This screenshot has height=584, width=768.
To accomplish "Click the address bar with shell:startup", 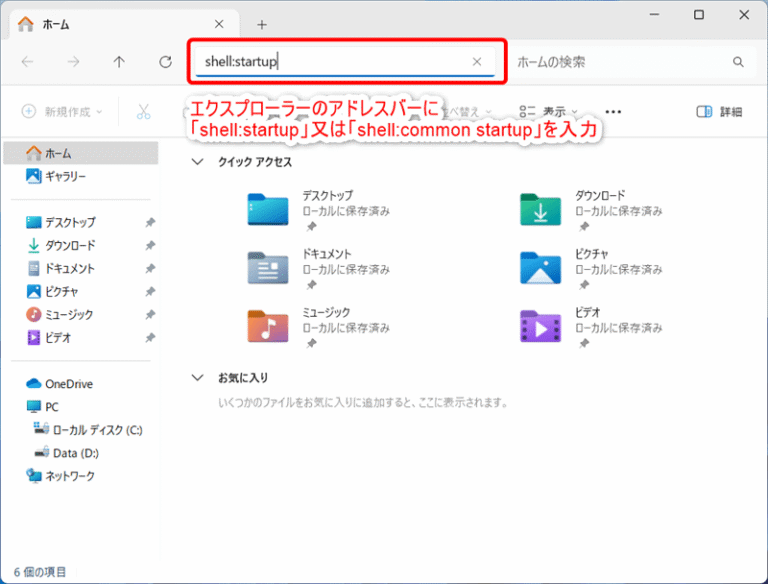I will (x=345, y=62).
